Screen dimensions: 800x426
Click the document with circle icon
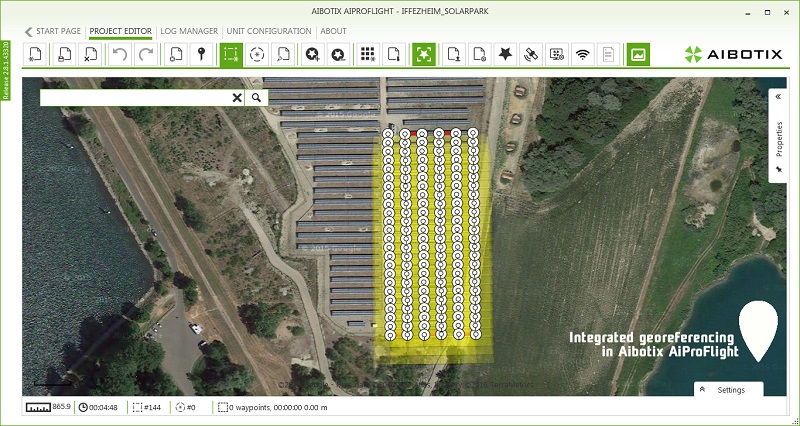click(x=175, y=54)
